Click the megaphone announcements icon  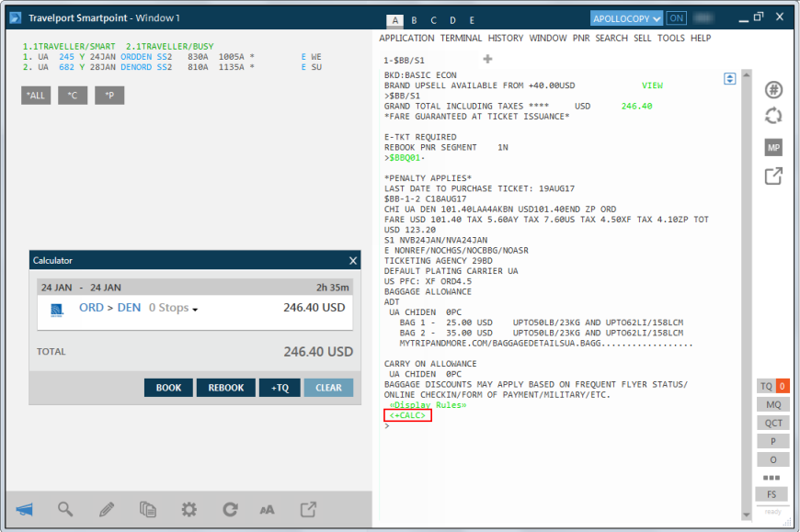[25, 509]
